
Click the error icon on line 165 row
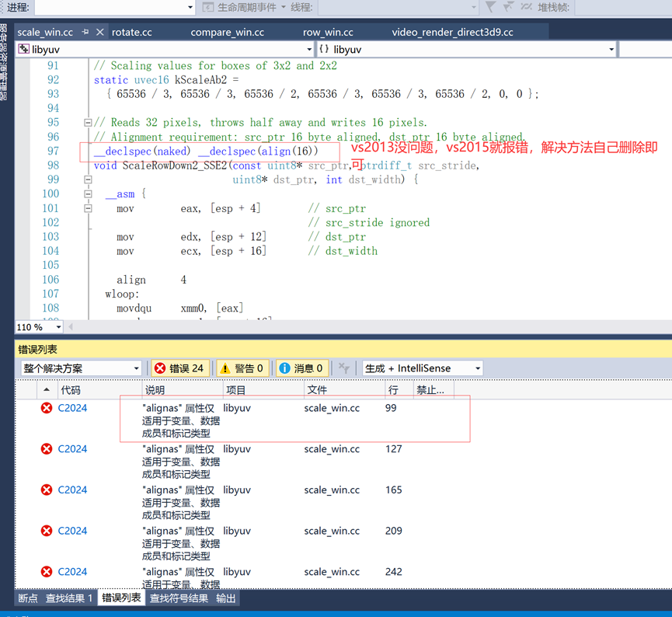(x=47, y=490)
